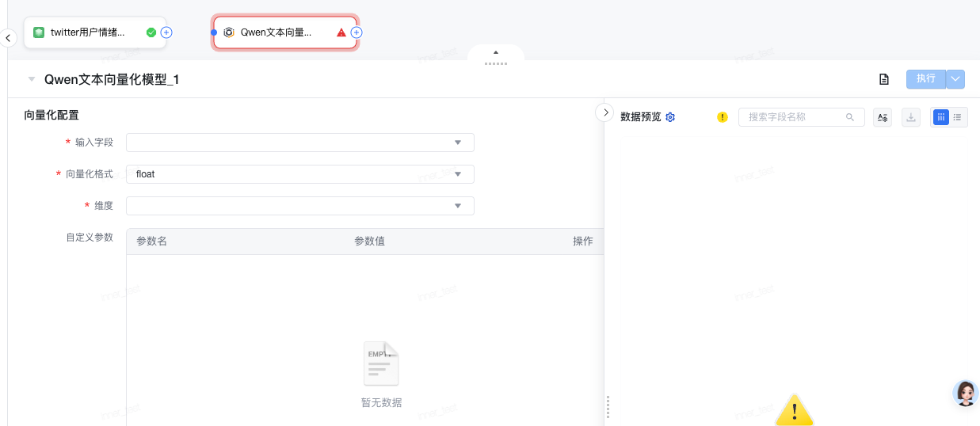Add node after Qwen文本向量 via plus icon
The width and height of the screenshot is (980, 426).
pos(357,32)
